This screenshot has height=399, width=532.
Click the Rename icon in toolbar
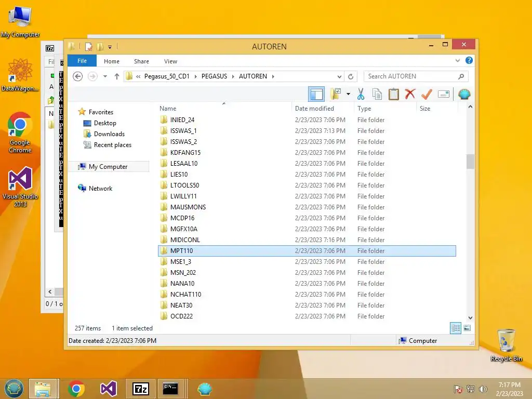pos(444,94)
